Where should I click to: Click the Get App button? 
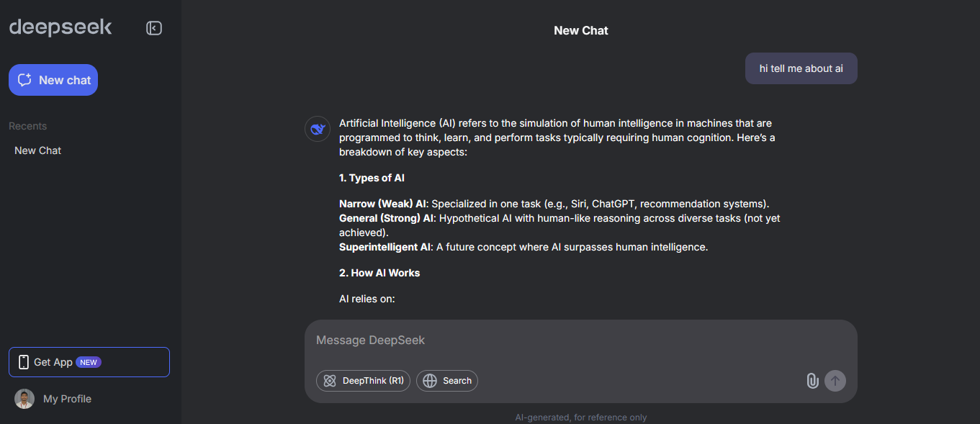click(x=89, y=362)
